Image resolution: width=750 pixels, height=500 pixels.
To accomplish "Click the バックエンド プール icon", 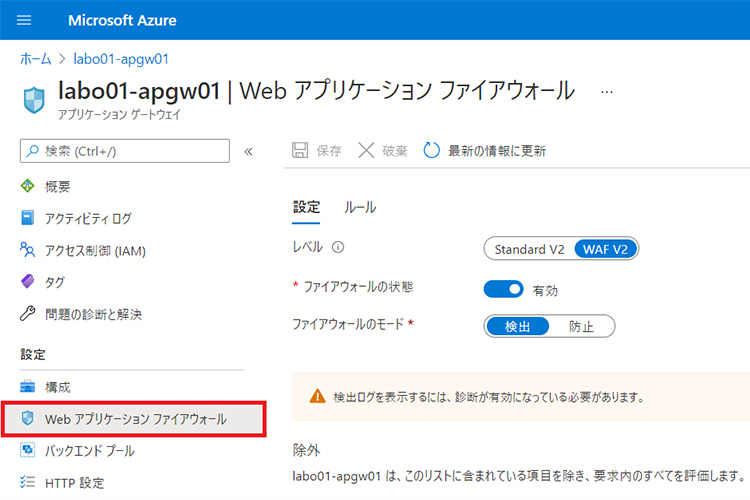I will 27,450.
